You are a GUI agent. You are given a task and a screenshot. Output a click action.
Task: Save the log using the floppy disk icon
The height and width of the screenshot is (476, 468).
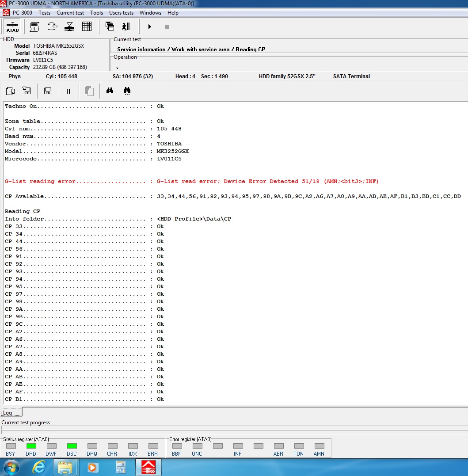[x=48, y=91]
